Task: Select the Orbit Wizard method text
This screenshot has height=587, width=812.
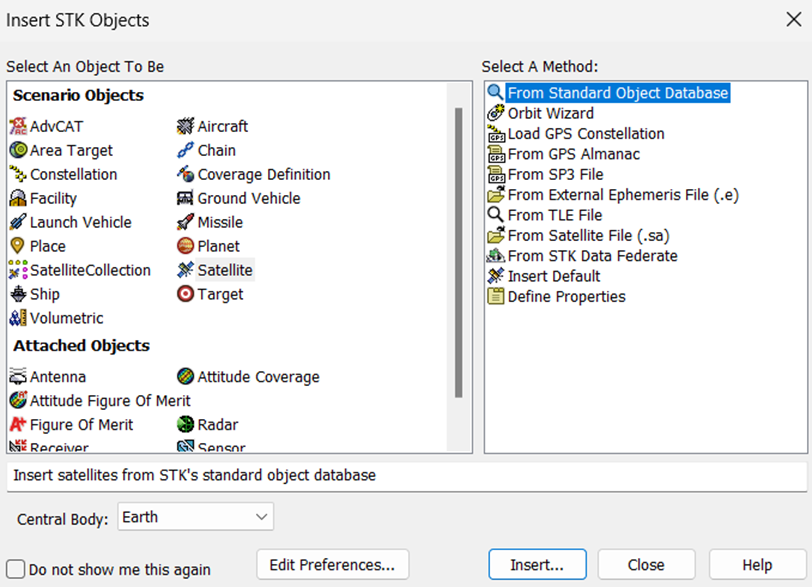Action: point(550,113)
